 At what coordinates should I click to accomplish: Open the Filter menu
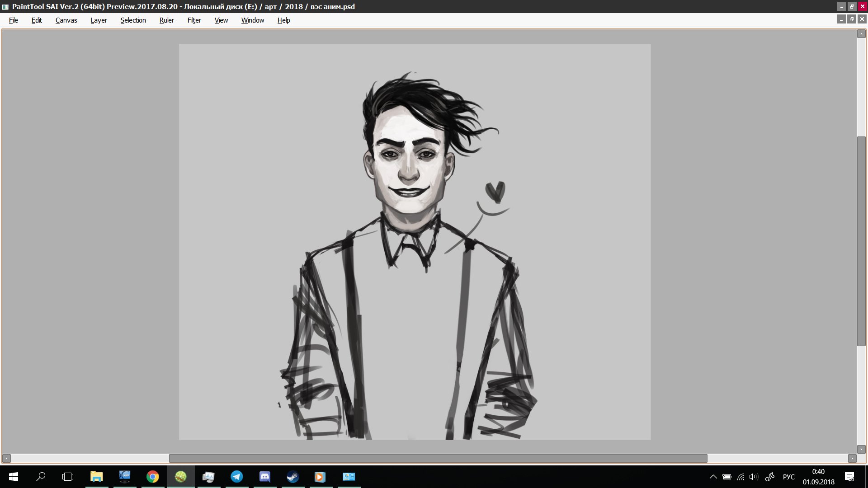click(194, 20)
